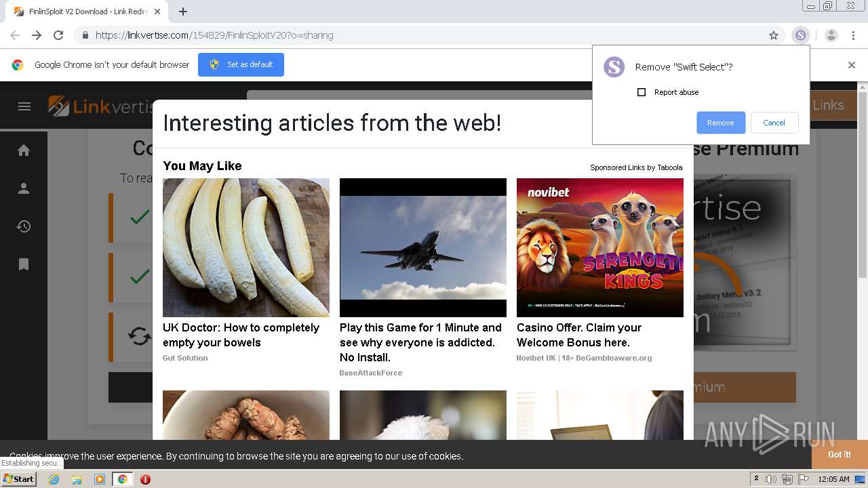Open the network tray icon
Viewport: 868px width, 488px height.
click(x=787, y=479)
